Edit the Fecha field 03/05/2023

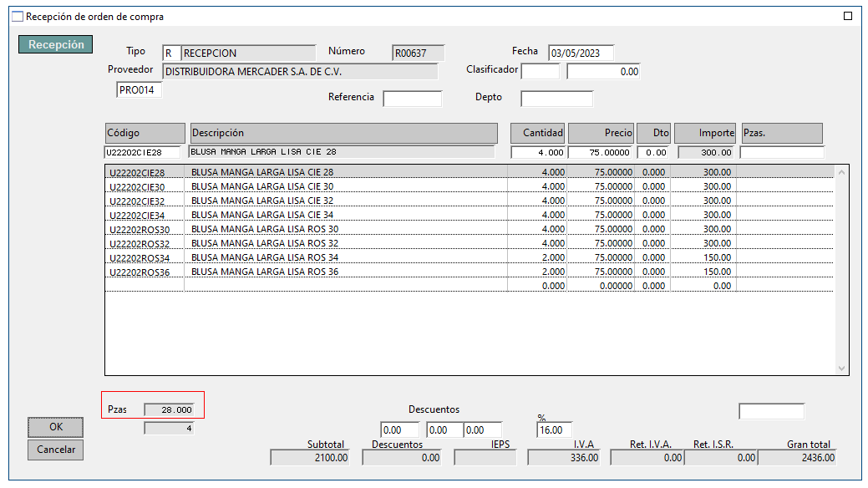(581, 53)
